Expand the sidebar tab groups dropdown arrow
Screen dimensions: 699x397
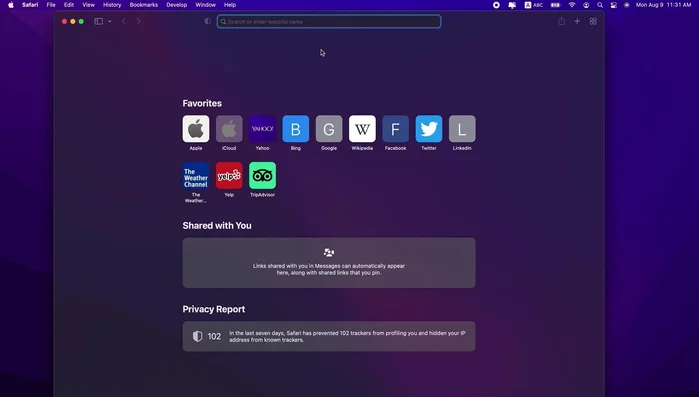110,21
